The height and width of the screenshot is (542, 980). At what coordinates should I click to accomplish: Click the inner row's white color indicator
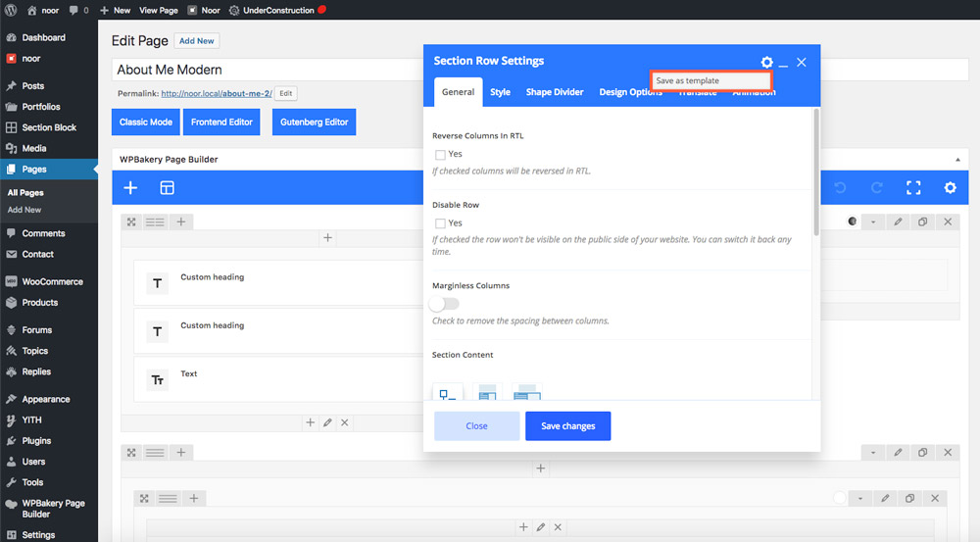pos(840,498)
